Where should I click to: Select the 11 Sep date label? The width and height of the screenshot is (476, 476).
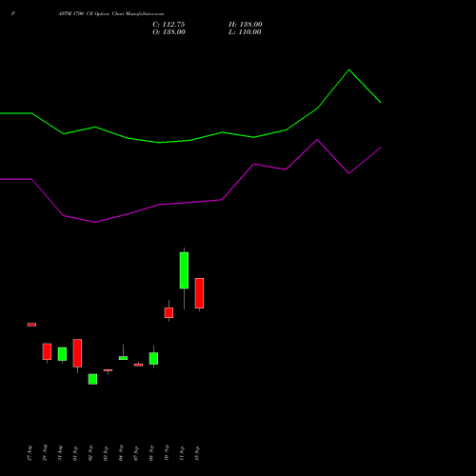point(182,453)
